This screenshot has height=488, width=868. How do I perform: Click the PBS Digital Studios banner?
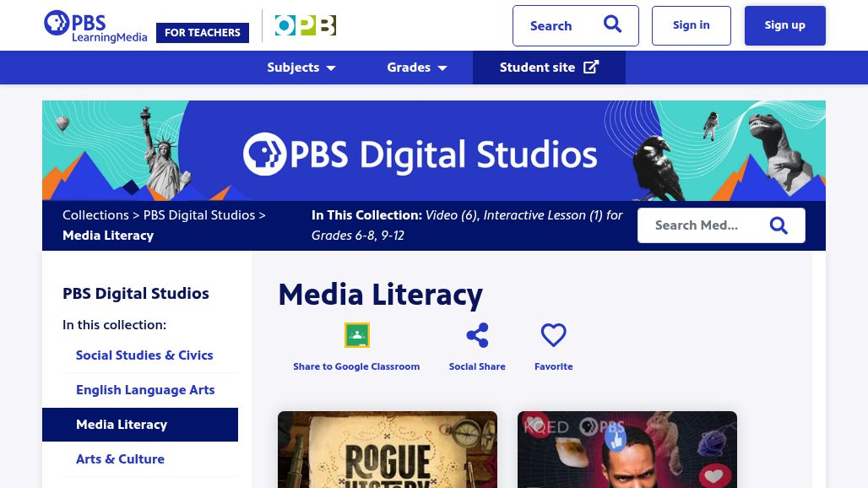433,151
